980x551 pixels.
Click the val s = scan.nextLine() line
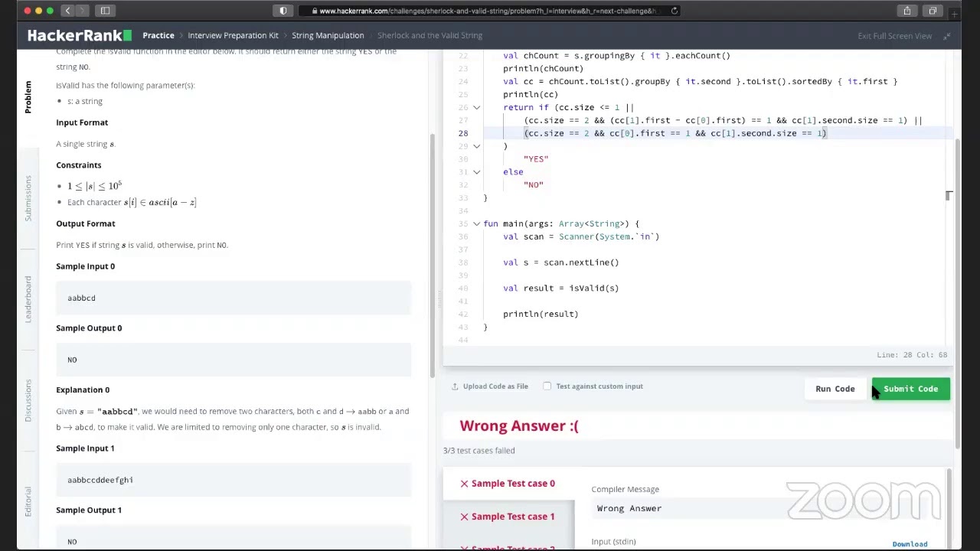[560, 262]
